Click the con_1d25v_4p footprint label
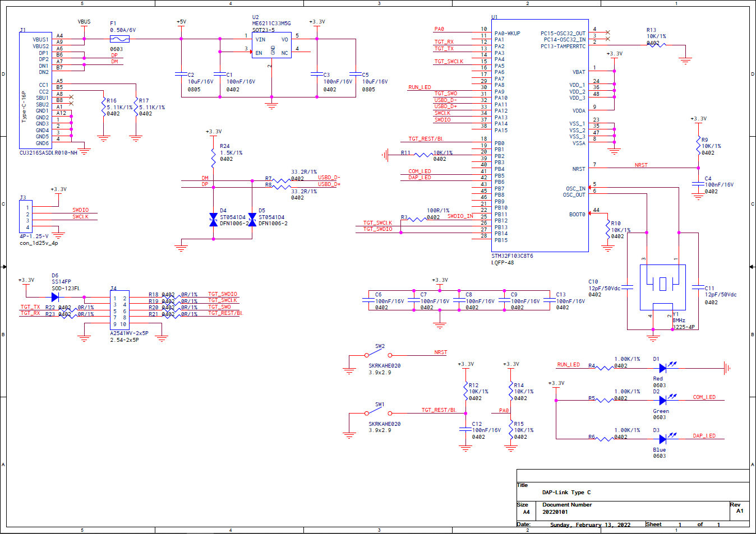 [39, 243]
